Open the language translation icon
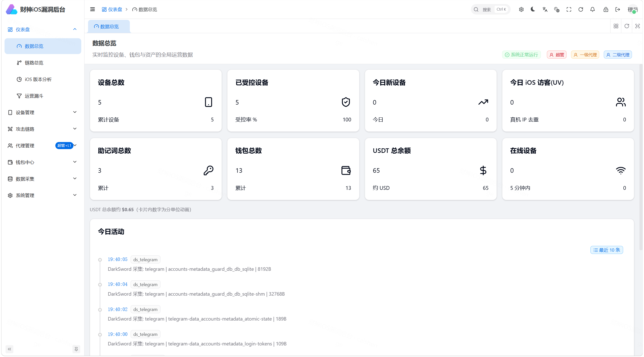The image size is (644, 357). [x=545, y=9]
